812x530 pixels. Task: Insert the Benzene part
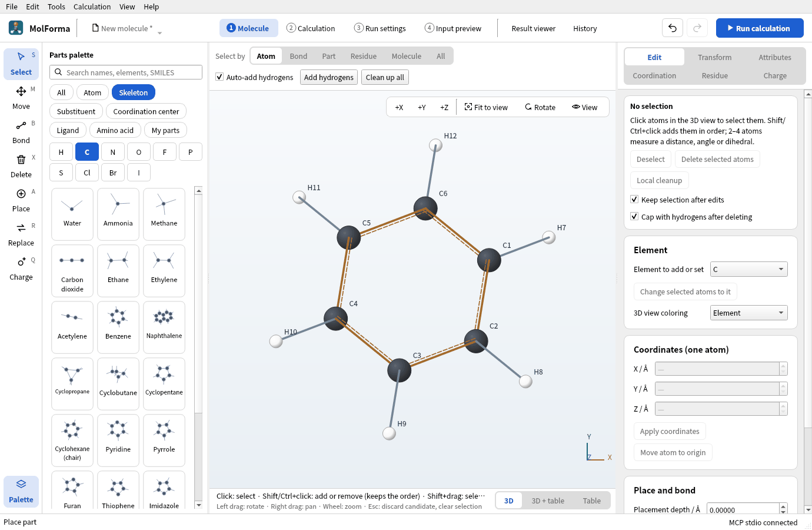118,327
